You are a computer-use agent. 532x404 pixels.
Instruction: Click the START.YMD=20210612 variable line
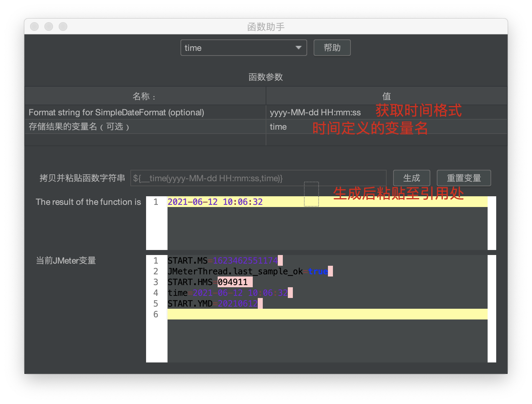point(213,303)
